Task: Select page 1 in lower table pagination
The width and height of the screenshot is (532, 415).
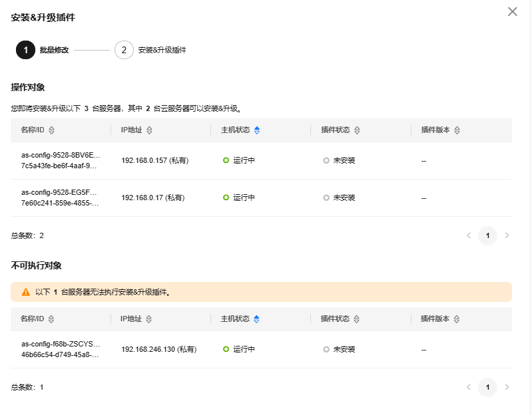Action: 487,387
